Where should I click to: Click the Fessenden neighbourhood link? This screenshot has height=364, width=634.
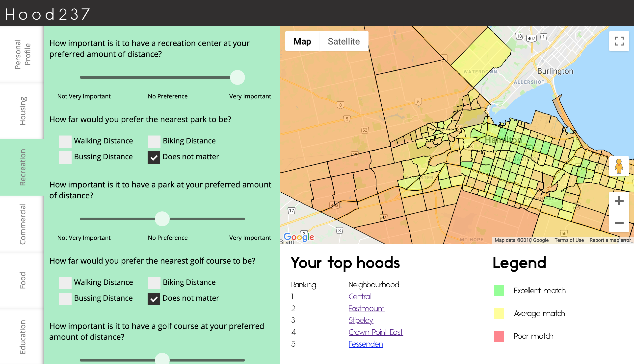coord(366,344)
